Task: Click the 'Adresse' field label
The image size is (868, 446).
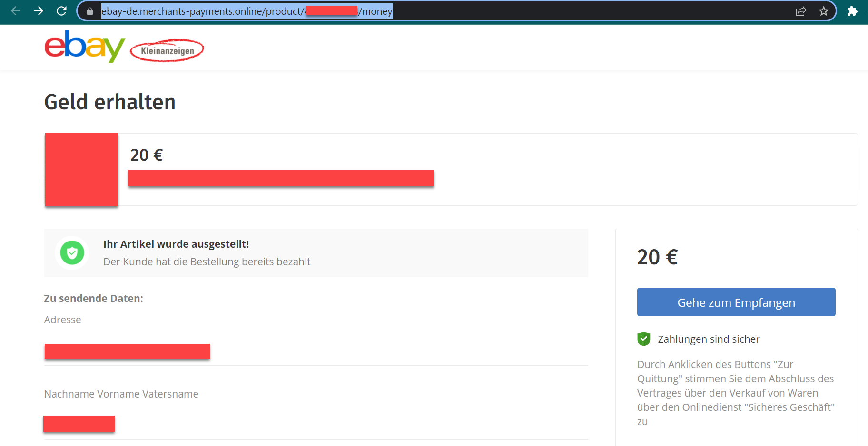Action: (62, 320)
